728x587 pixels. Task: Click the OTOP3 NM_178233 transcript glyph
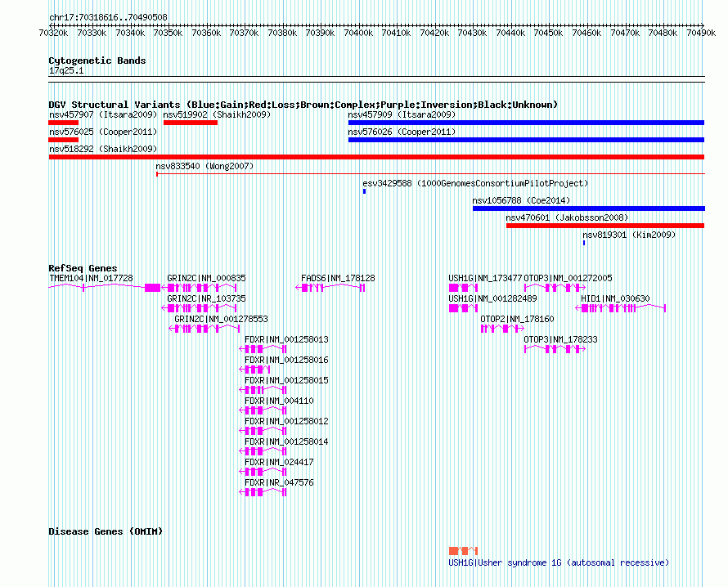tap(555, 349)
